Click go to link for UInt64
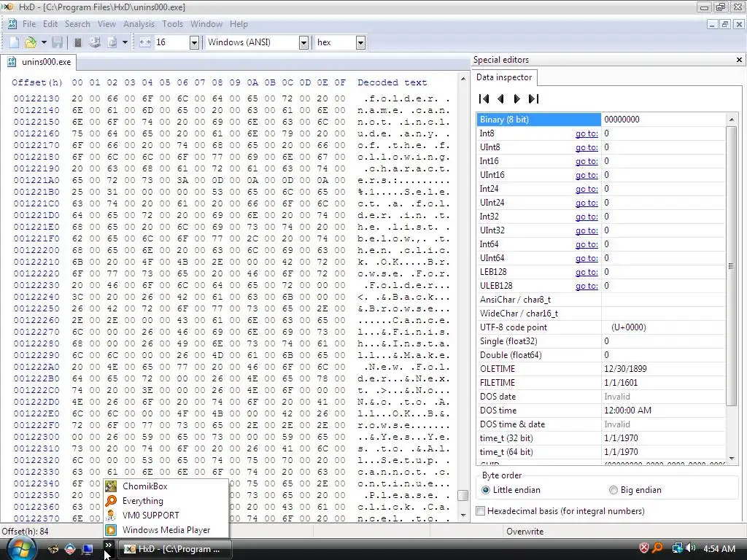 587,258
